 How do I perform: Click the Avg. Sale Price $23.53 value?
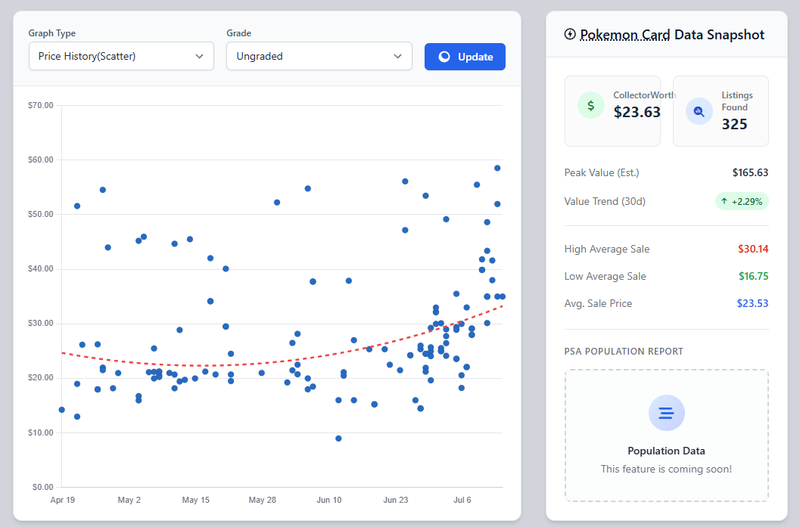pos(753,303)
